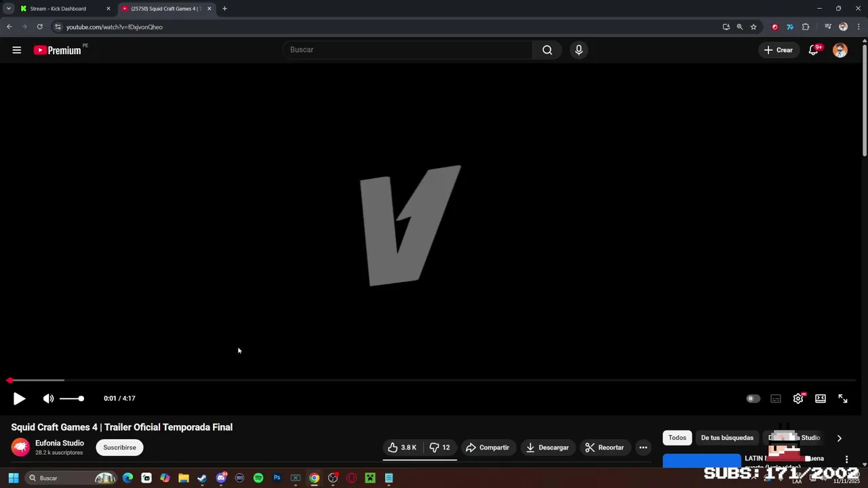The height and width of the screenshot is (488, 868).
Task: Play the video
Action: coord(19,399)
